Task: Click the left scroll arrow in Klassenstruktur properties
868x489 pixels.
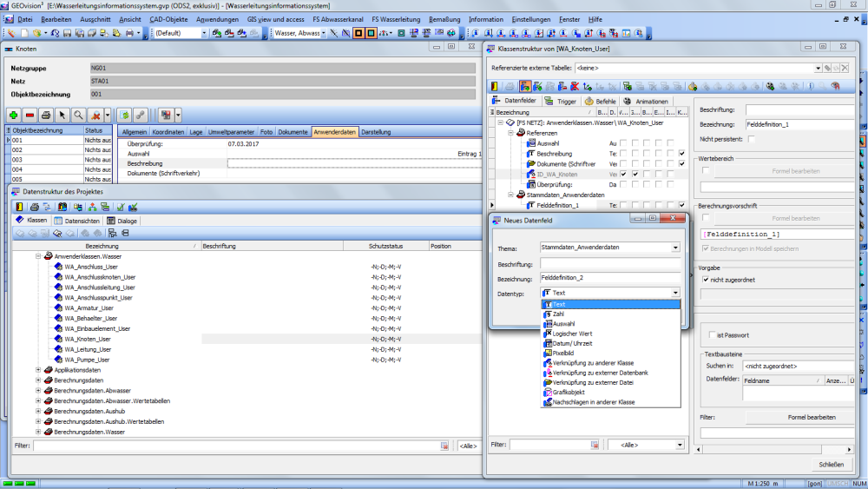Action: click(x=698, y=449)
